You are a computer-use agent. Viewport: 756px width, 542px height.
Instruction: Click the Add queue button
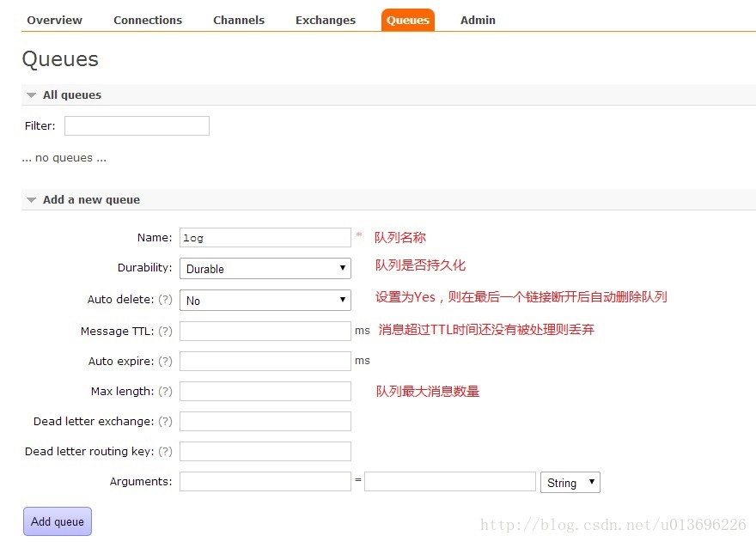coord(58,521)
